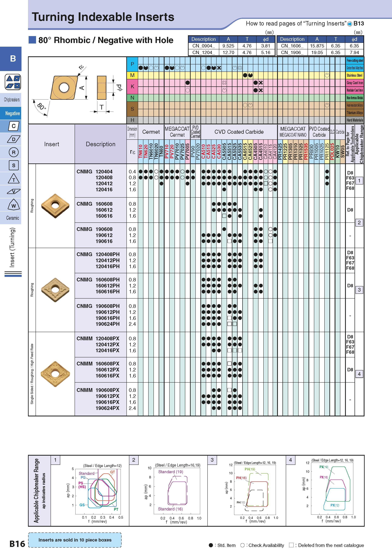The height and width of the screenshot is (555, 392).
Task: Click the blue arrow icon before B13
Action: pos(350,24)
